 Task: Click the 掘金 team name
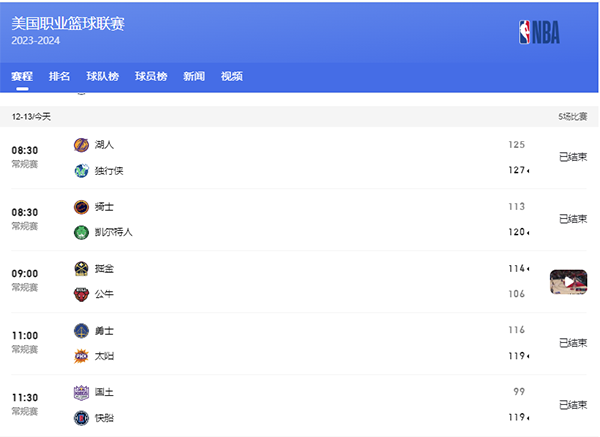click(x=104, y=269)
